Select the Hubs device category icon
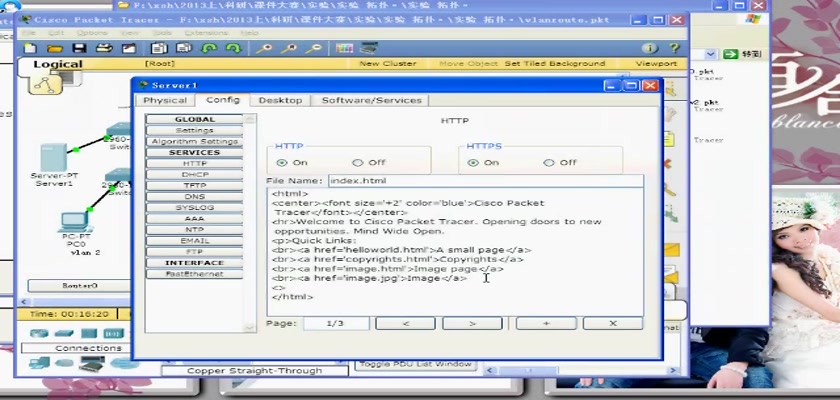Image resolution: width=840 pixels, height=400 pixels. 88,333
